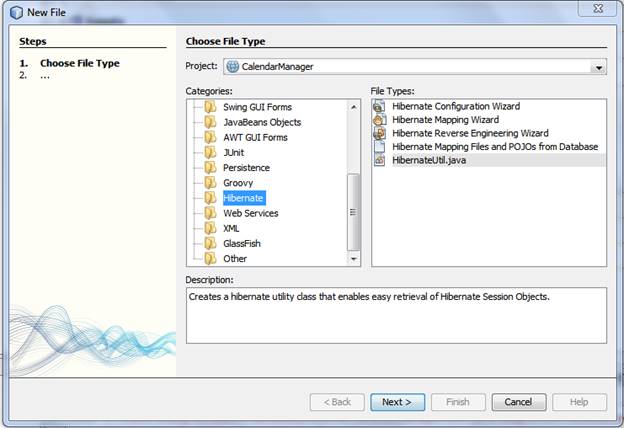Open the CalendarManager project combo box
This screenshot has height=428, width=624.
[415, 67]
